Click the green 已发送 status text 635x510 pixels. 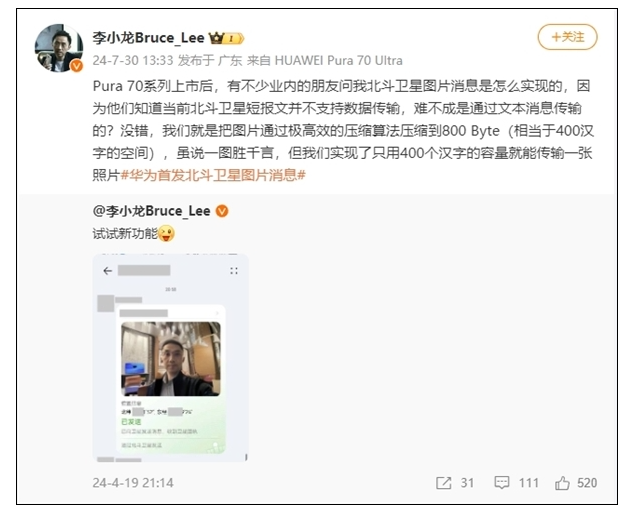coord(131,422)
